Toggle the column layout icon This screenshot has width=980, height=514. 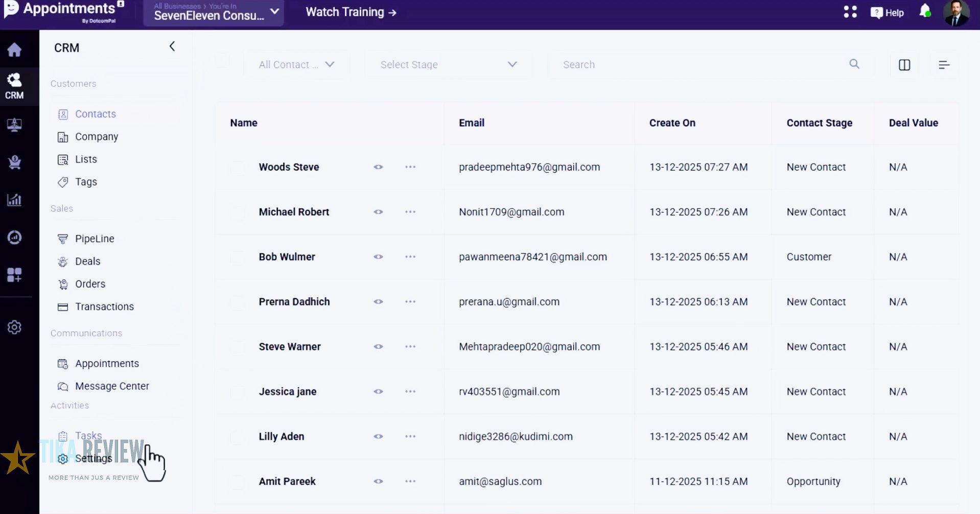point(904,65)
